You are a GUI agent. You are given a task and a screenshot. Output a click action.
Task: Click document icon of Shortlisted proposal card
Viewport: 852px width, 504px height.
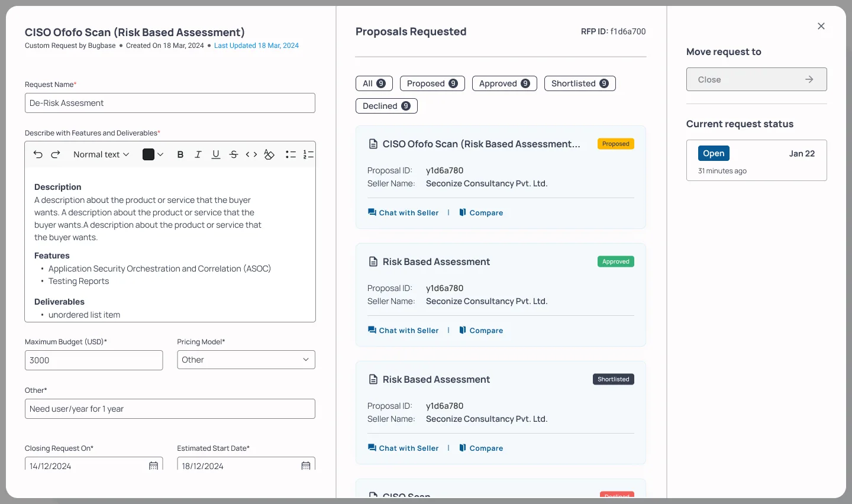[373, 379]
